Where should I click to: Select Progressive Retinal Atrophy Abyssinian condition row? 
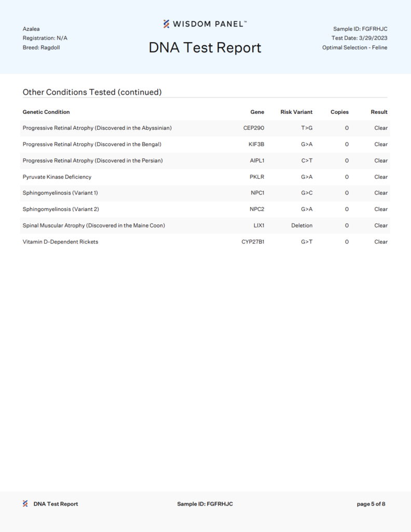(205, 128)
